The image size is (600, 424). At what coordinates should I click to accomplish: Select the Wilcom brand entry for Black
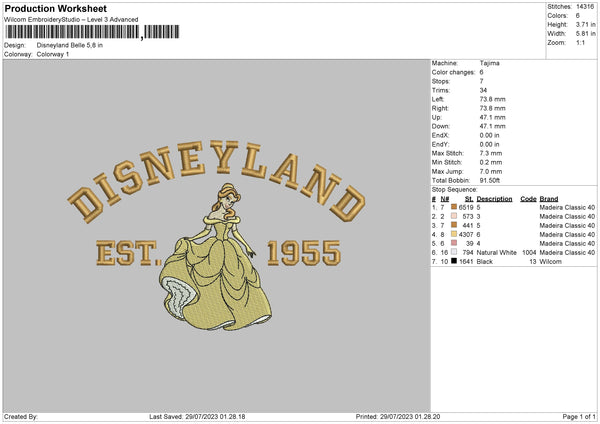click(x=550, y=262)
